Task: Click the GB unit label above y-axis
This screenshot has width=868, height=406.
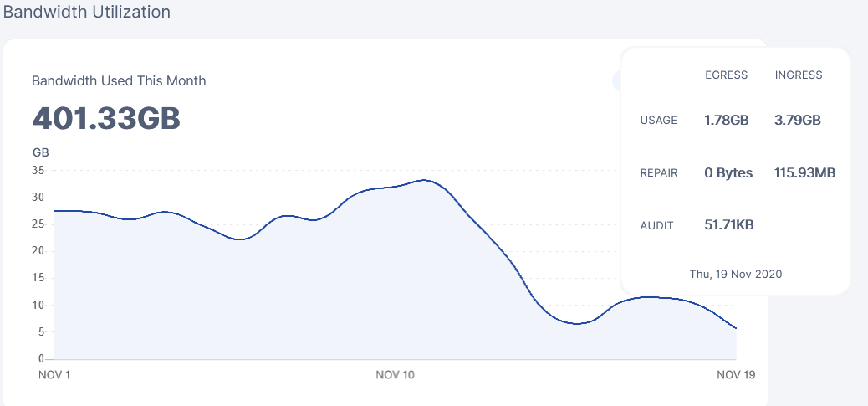Action: click(x=41, y=152)
